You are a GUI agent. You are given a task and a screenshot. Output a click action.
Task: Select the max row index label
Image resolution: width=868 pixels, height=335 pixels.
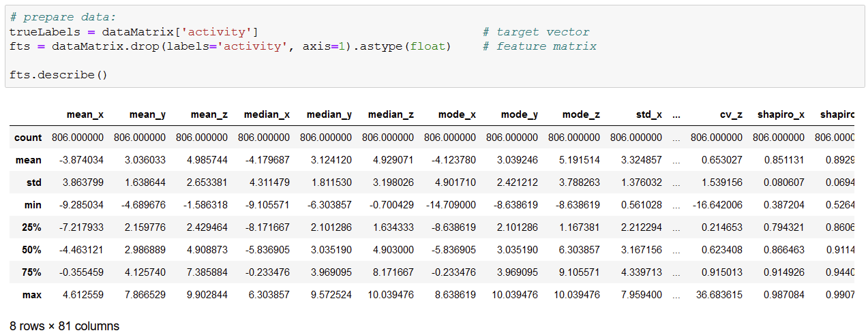(x=31, y=295)
